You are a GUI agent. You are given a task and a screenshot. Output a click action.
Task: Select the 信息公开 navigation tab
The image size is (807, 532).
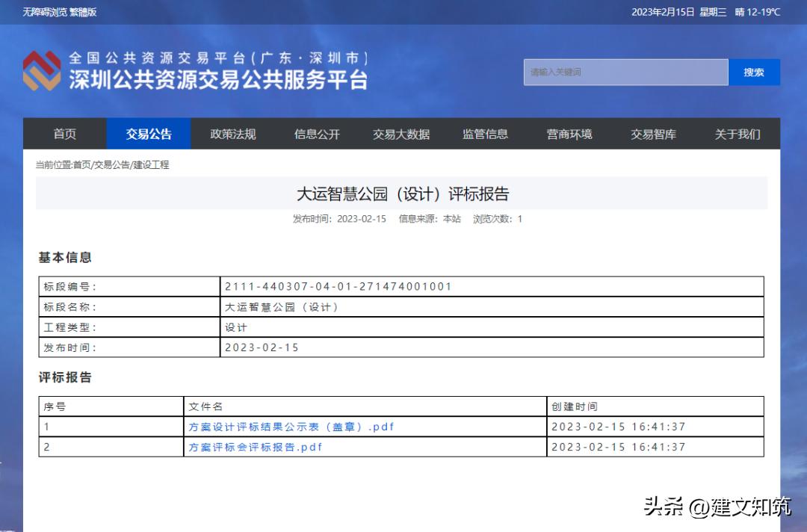[316, 134]
